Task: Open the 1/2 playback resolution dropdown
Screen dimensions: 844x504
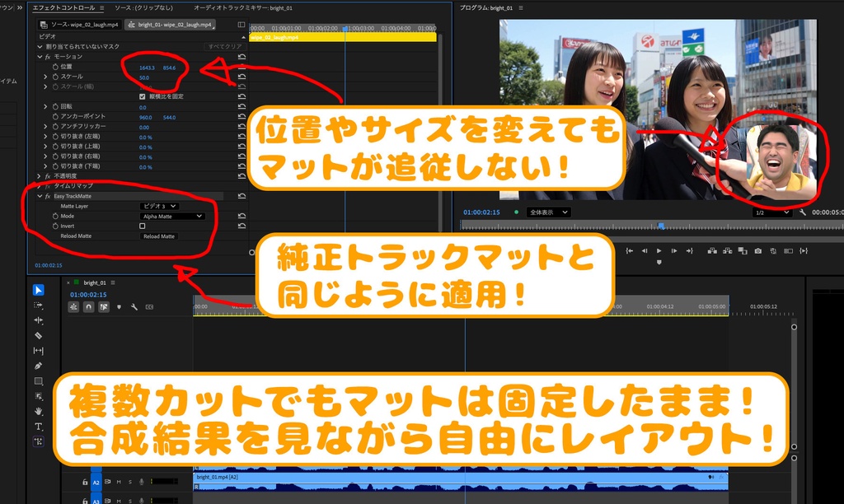Action: 771,213
